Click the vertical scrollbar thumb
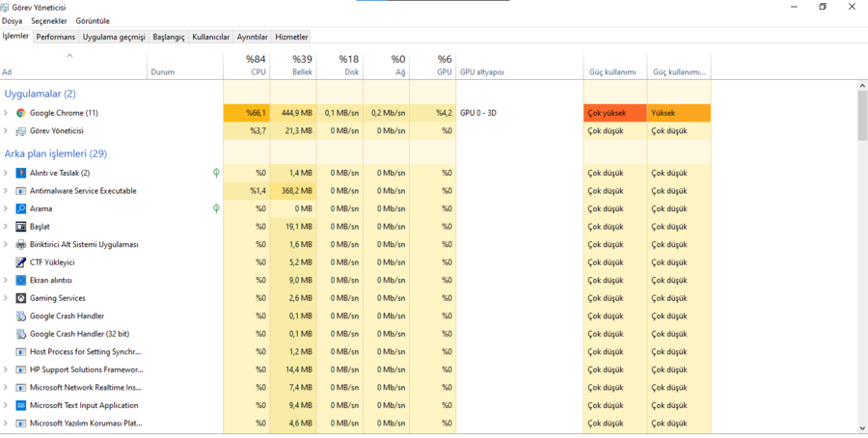868x438 pixels. pos(862,115)
